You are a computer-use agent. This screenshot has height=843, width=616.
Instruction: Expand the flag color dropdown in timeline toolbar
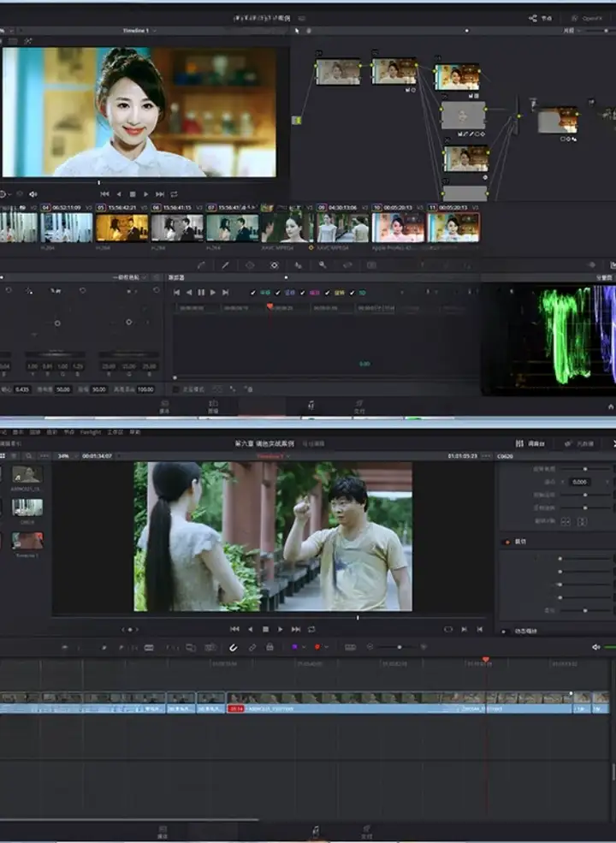coord(304,648)
